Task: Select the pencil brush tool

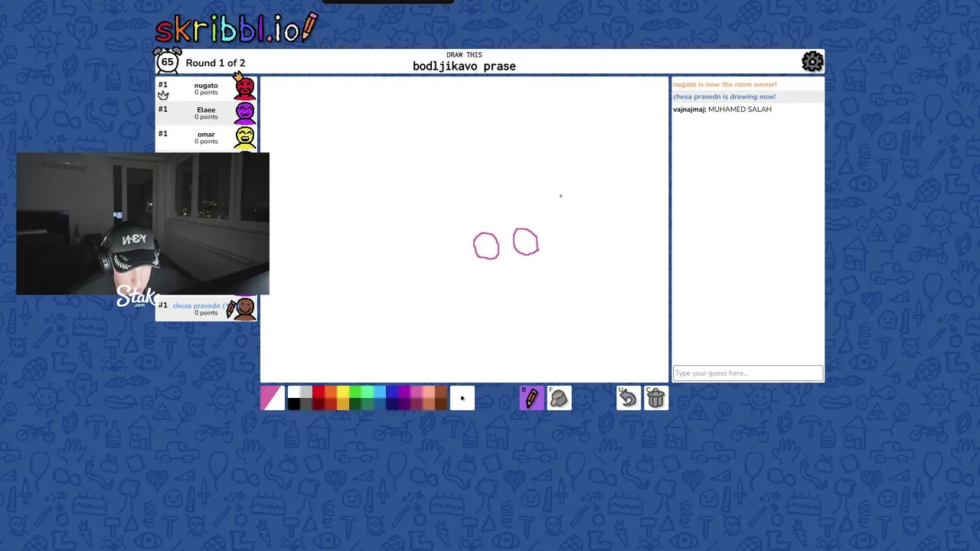Action: coord(531,398)
